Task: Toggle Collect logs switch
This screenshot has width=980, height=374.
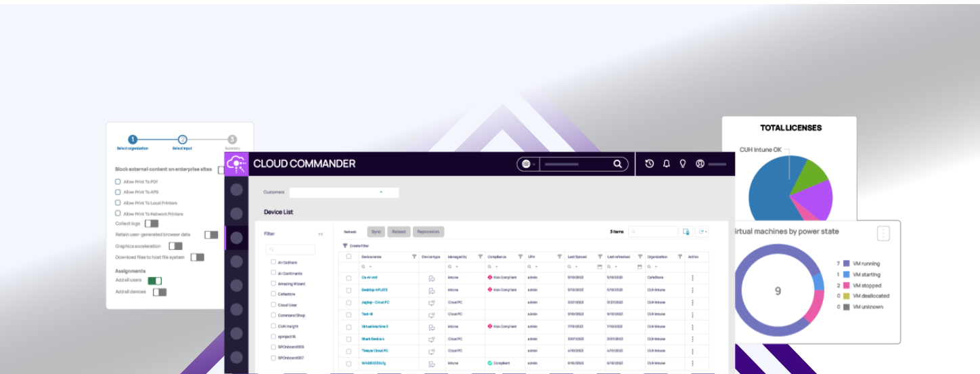Action: point(152,224)
